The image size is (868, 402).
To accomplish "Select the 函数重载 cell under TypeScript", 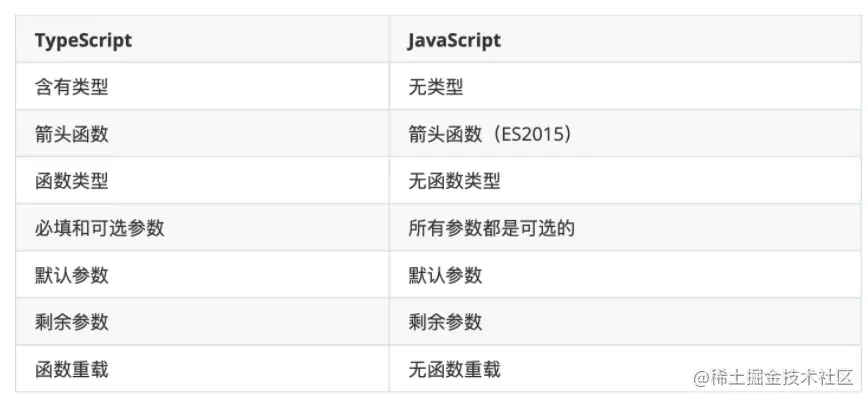I will 202,369.
